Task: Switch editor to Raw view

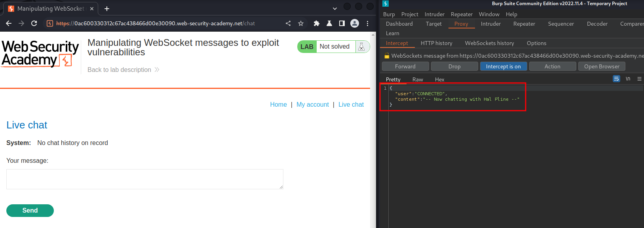Action: point(418,79)
